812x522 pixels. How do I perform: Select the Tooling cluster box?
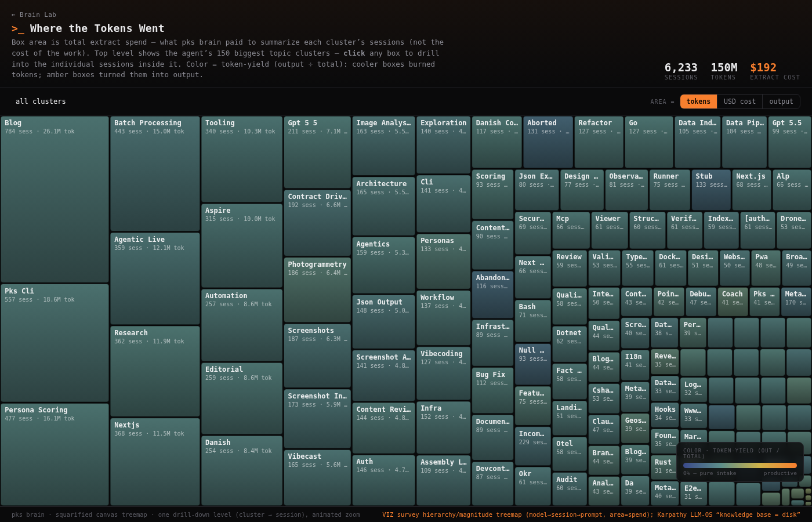pyautogui.click(x=242, y=159)
